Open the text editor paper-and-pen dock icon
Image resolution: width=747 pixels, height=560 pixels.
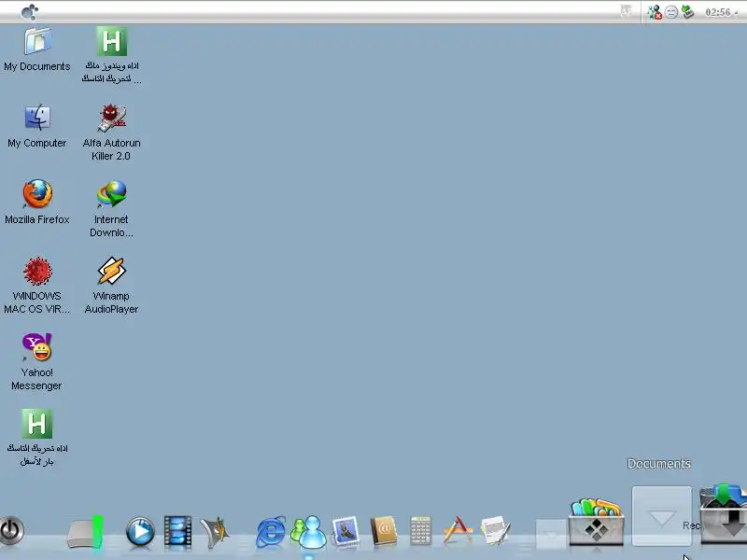pyautogui.click(x=495, y=530)
